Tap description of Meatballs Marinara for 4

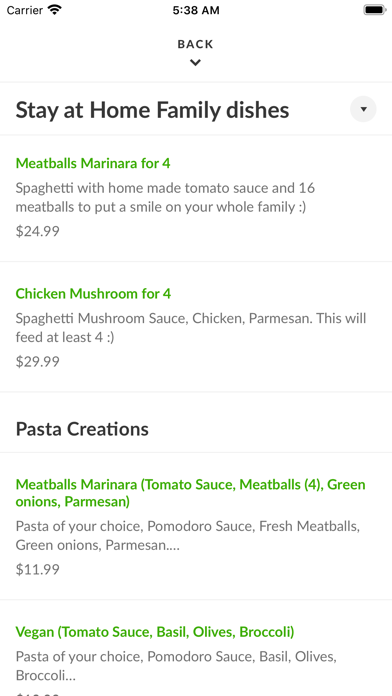165,198
